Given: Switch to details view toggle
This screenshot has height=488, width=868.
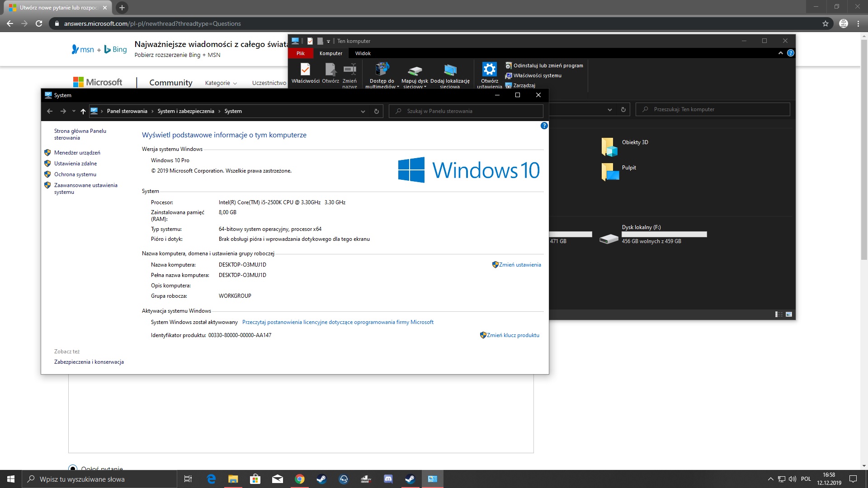Looking at the screenshot, I should 778,314.
